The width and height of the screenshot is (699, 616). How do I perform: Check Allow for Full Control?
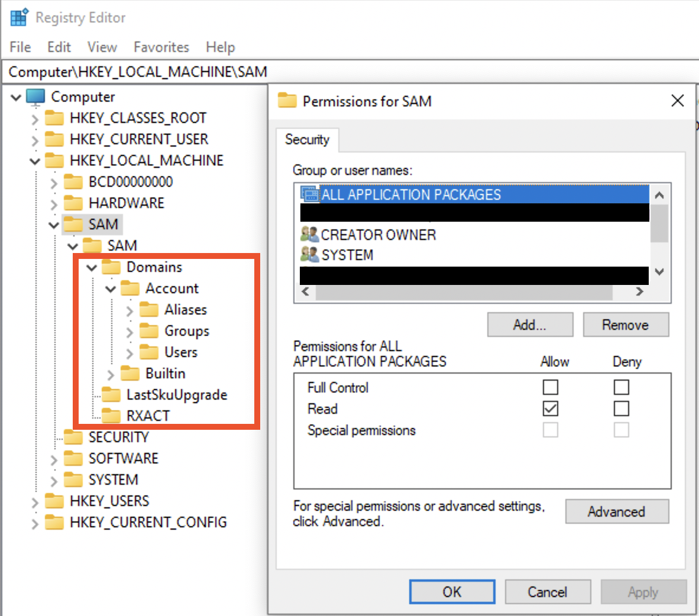click(x=550, y=387)
